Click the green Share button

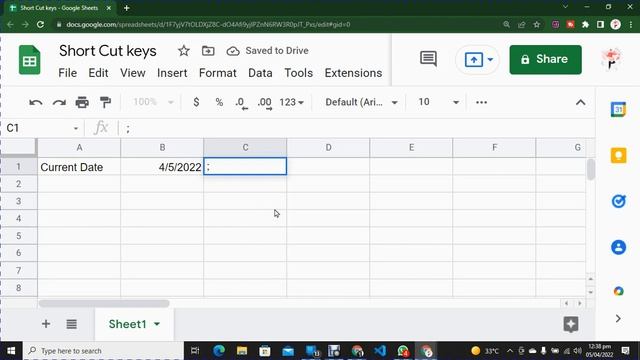tap(545, 60)
